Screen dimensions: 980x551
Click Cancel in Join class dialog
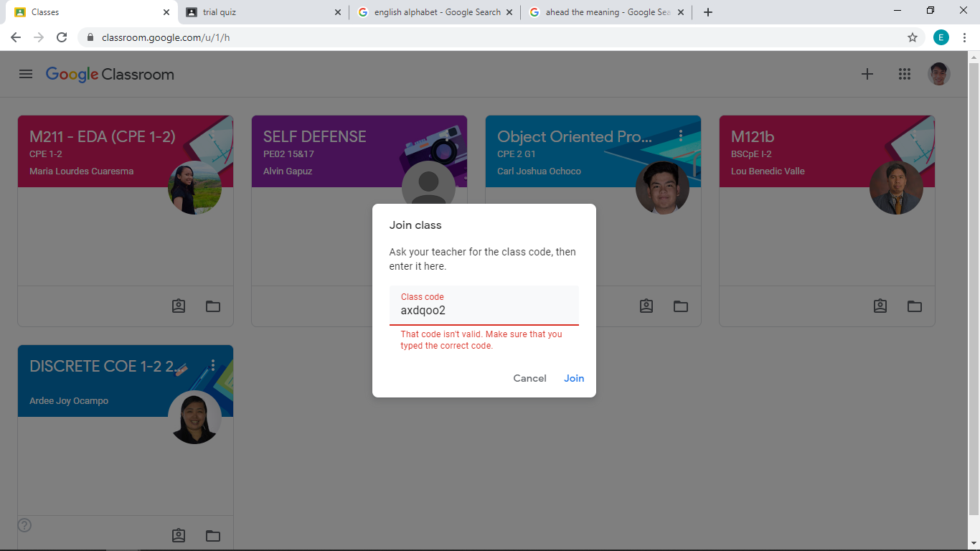(x=530, y=378)
